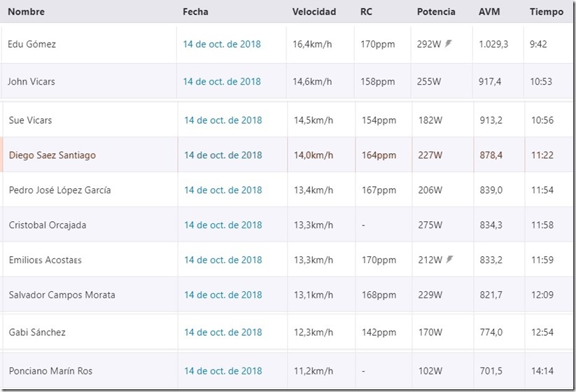Image resolution: width=576 pixels, height=392 pixels.
Task: Open Sue Vicars' activity date link
Action: (x=223, y=120)
